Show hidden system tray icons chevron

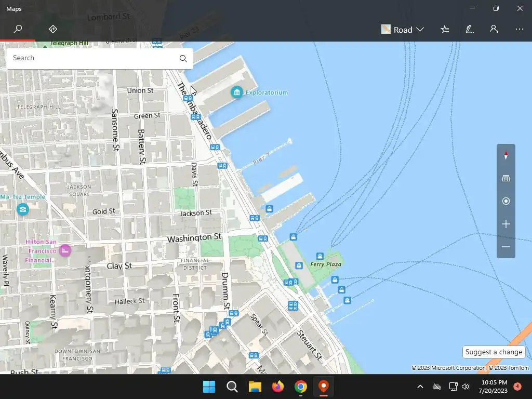[x=420, y=387]
